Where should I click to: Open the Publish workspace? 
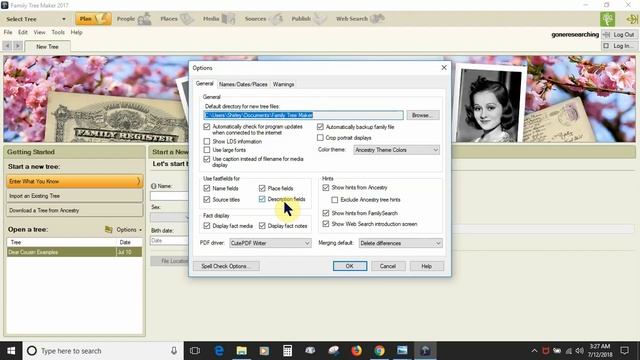(309, 19)
